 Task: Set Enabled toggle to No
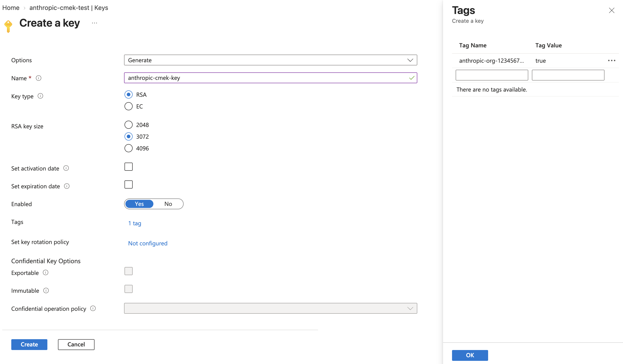(x=168, y=204)
